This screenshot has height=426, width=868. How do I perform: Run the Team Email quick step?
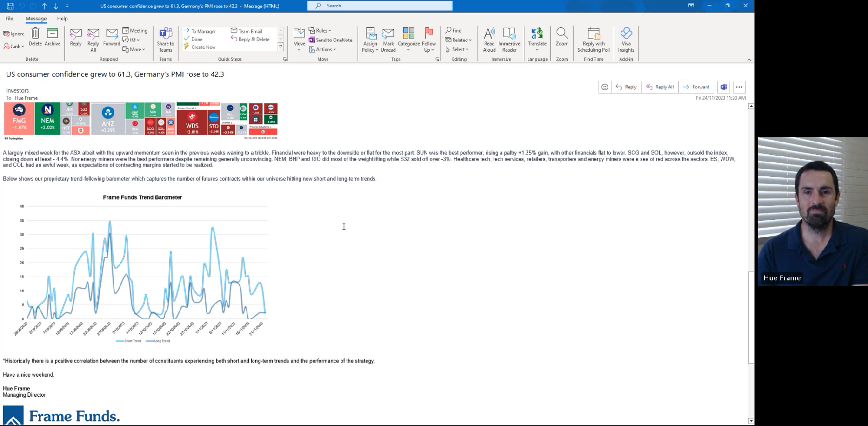point(247,31)
